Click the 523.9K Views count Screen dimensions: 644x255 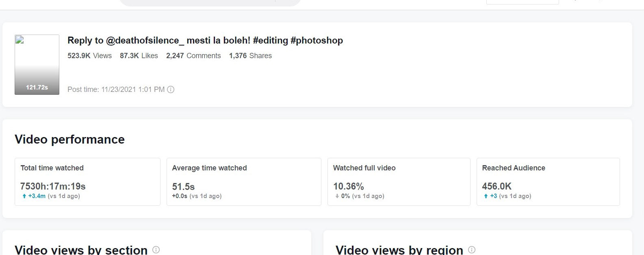click(x=89, y=56)
